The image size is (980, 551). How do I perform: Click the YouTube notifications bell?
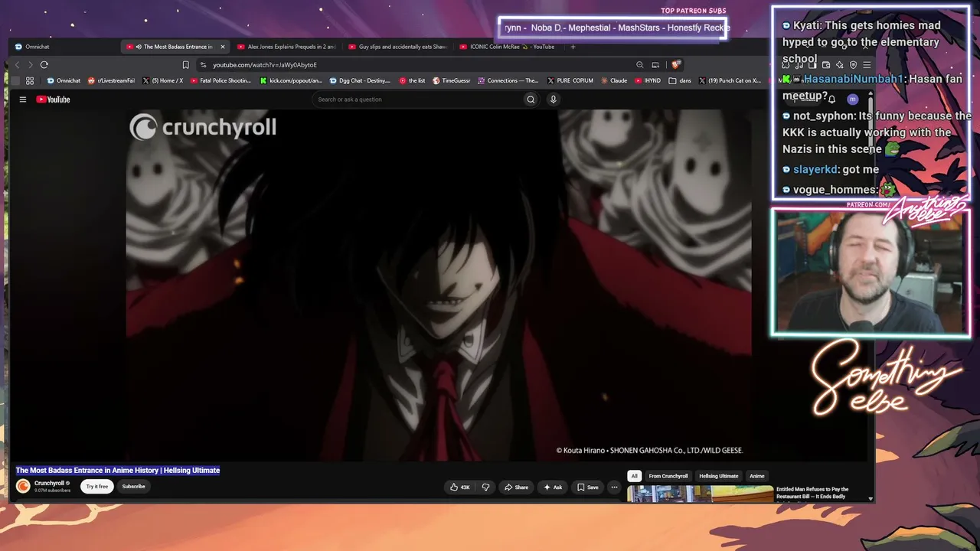[832, 99]
